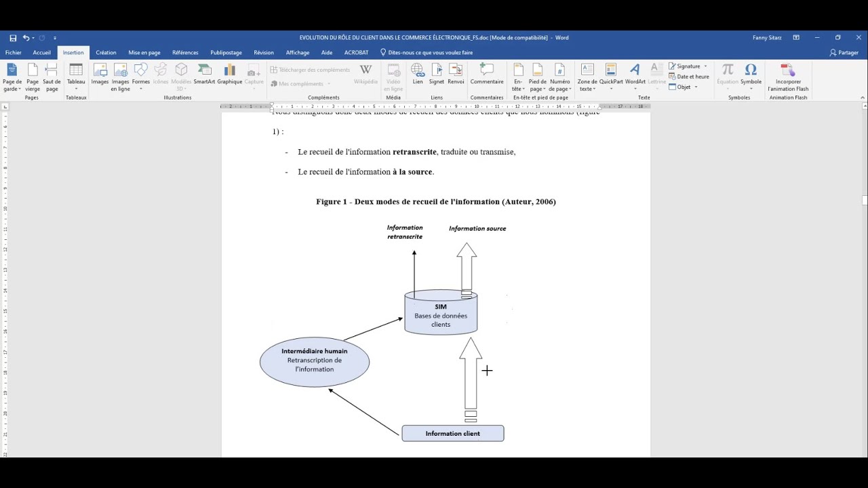Open the En-tête header menu

(x=518, y=77)
